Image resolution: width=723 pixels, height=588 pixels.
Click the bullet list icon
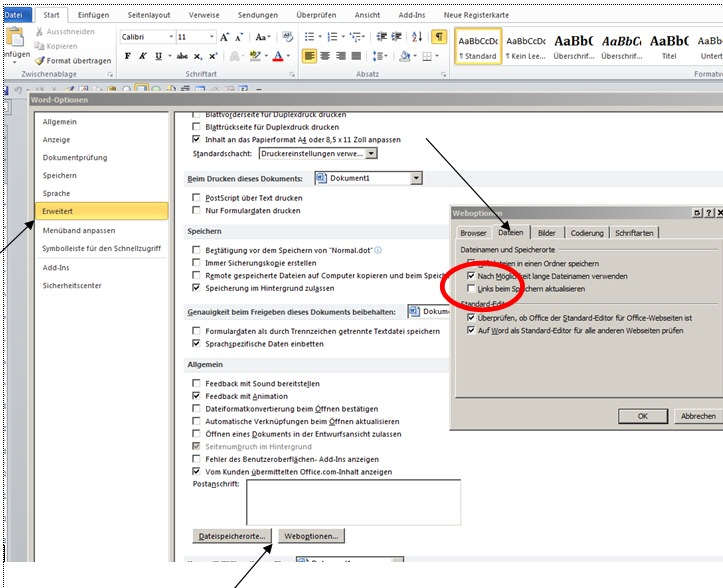point(309,36)
